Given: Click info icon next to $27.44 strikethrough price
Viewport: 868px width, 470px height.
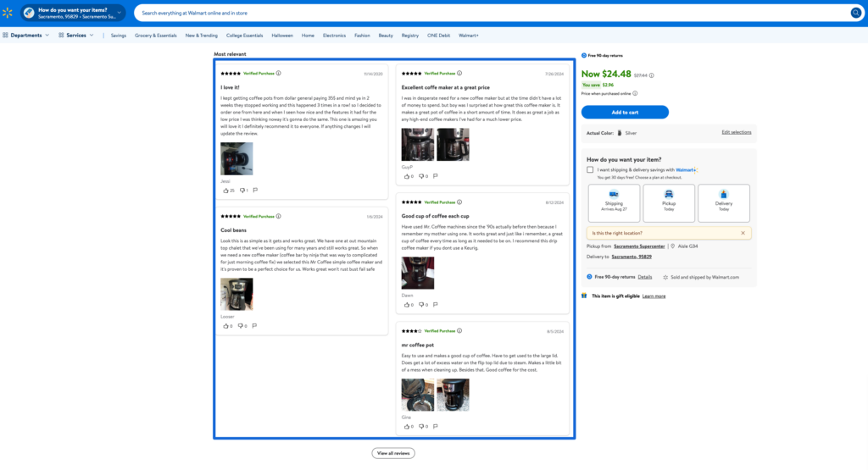Looking at the screenshot, I should pos(652,75).
